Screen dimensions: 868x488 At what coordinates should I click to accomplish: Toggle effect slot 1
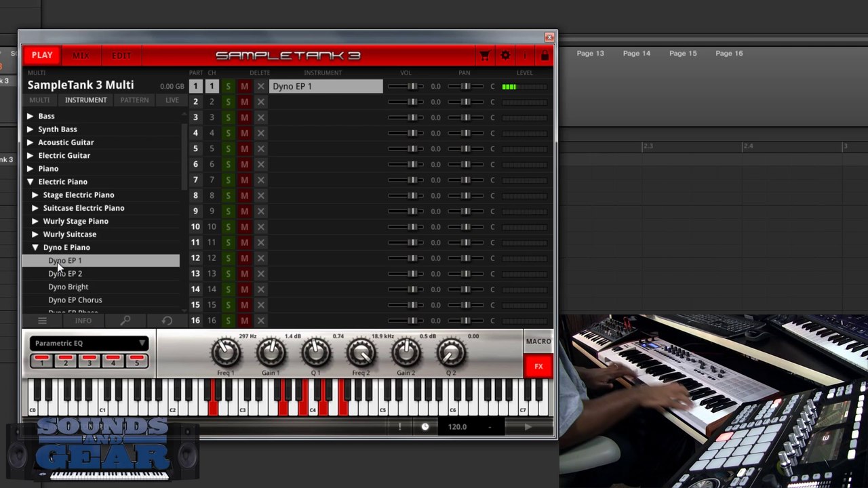(41, 360)
